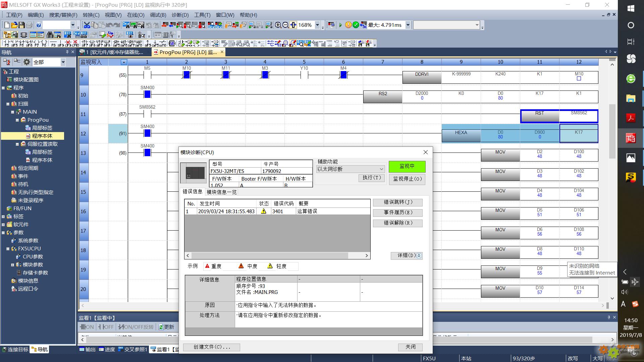This screenshot has width=644, height=362.
Task: Click the 事件履历(E) button
Action: (x=398, y=213)
